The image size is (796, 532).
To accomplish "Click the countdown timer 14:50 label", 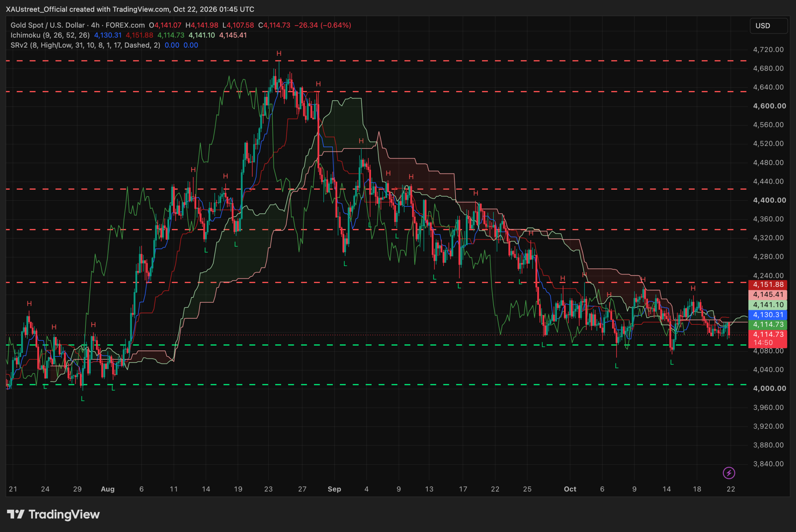I will click(x=763, y=343).
